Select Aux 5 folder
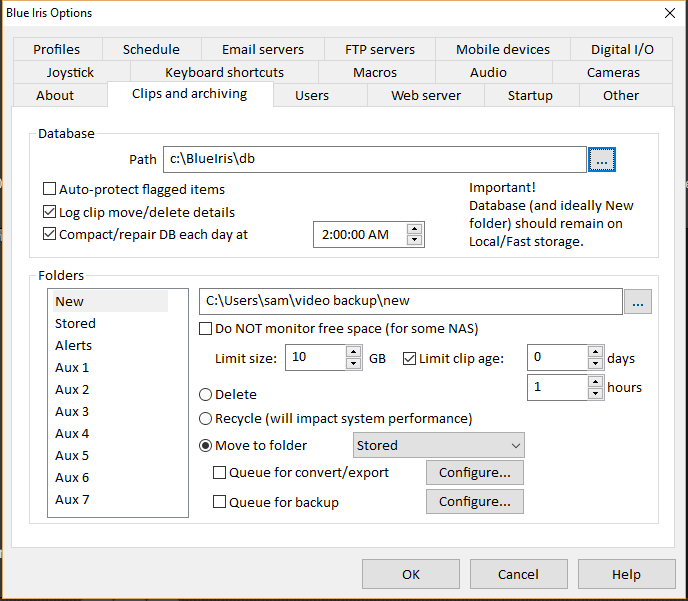Viewport: 688px width, 601px height. click(x=72, y=455)
